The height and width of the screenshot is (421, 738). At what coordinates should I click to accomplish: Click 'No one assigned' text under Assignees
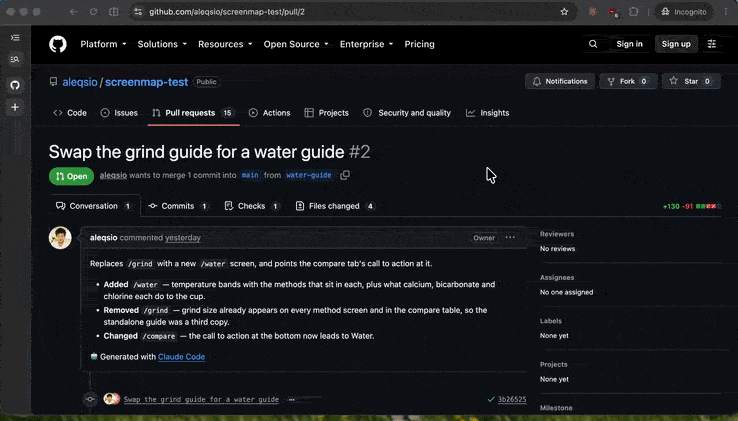(x=566, y=292)
